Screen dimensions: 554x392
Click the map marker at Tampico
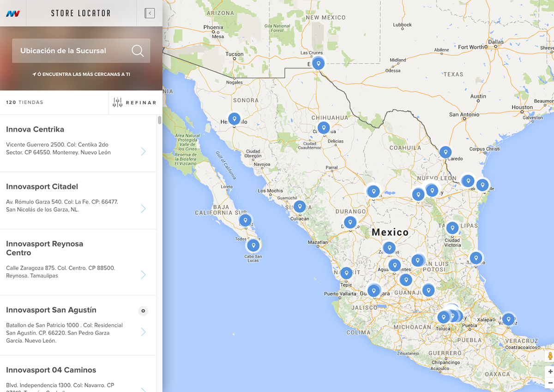click(x=476, y=258)
